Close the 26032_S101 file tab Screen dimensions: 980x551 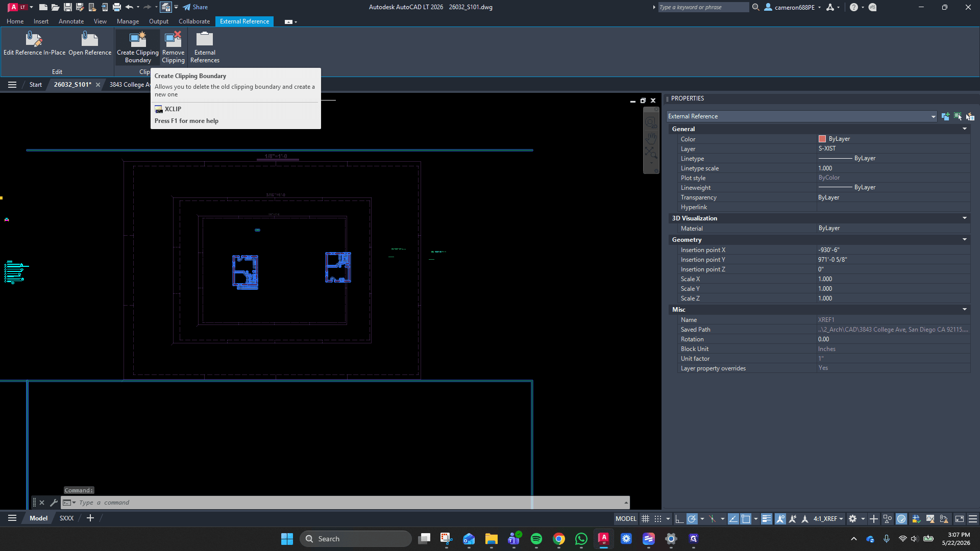98,85
